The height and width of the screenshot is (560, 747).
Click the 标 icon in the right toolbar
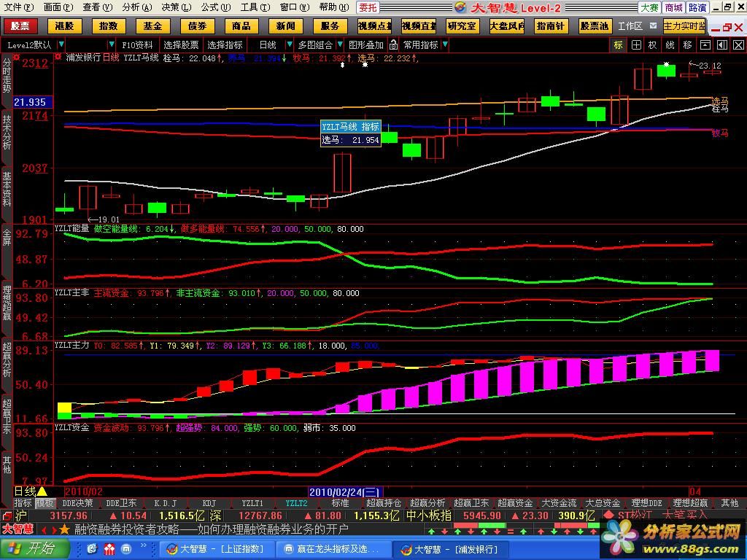618,45
